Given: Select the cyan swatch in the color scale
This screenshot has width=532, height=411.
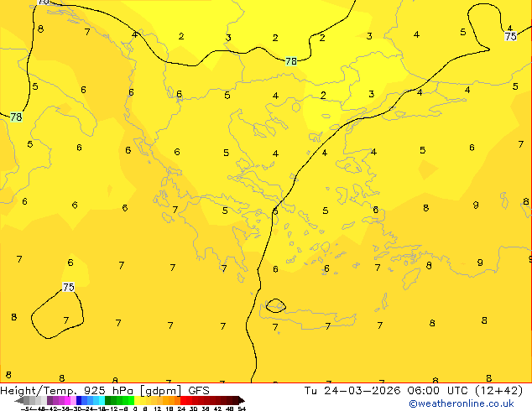Looking at the screenshot, I should [x=102, y=400].
